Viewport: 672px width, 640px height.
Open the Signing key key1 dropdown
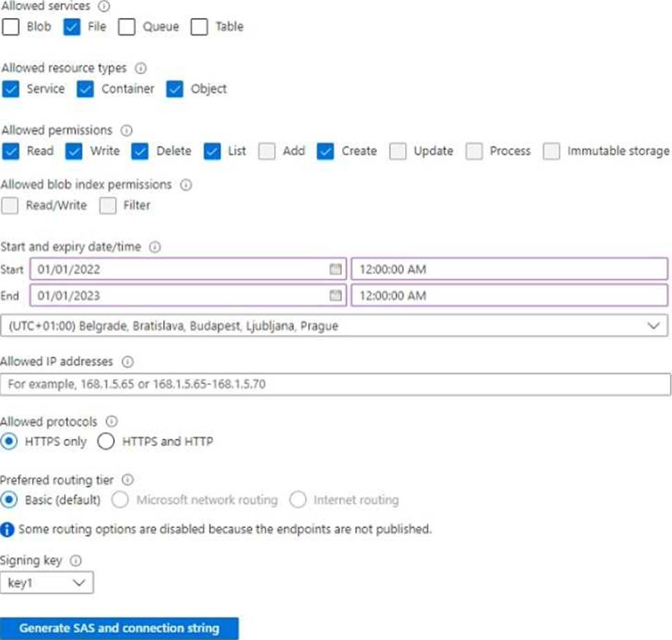47,583
